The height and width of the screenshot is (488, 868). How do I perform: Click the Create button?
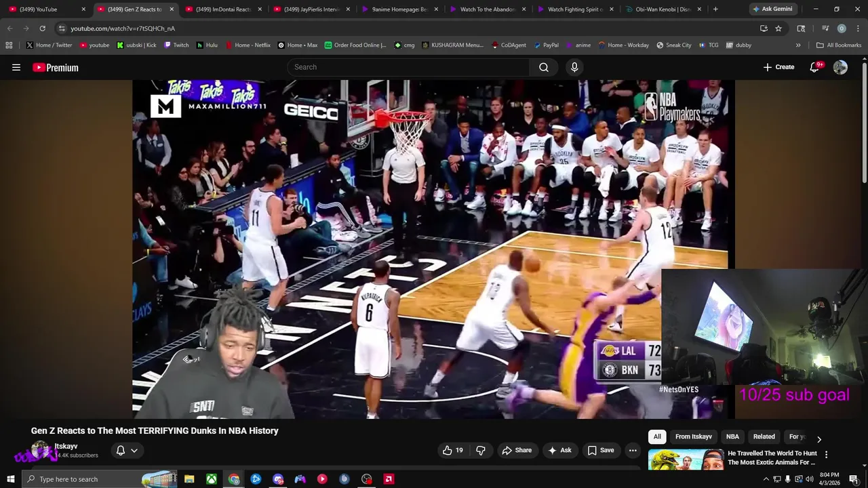(778, 67)
